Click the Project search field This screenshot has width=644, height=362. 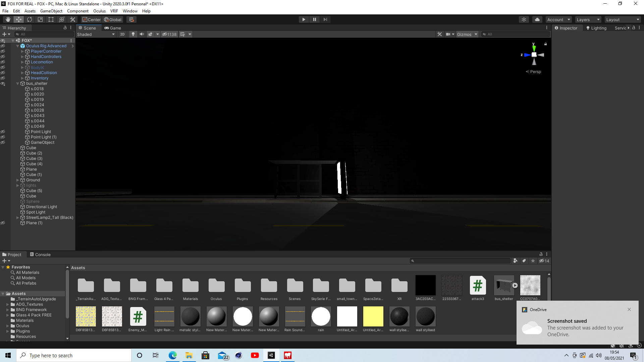(x=460, y=261)
